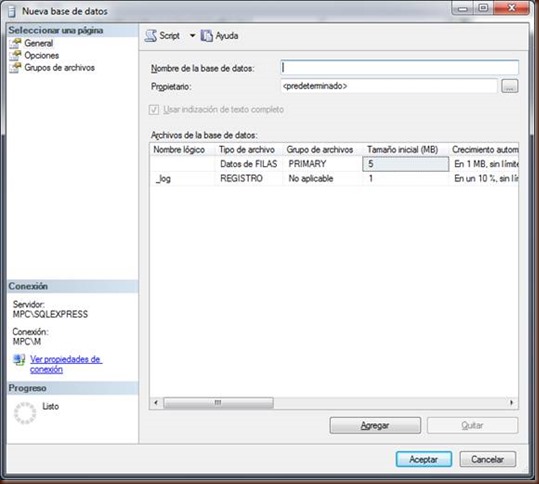The height and width of the screenshot is (484, 539).
Task: Go to Grupos de archivos page
Action: pyautogui.click(x=59, y=67)
